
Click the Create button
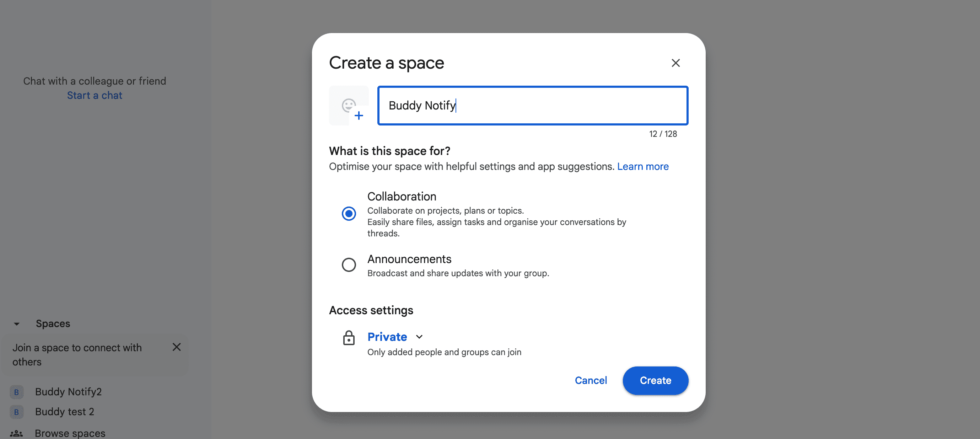[655, 380]
